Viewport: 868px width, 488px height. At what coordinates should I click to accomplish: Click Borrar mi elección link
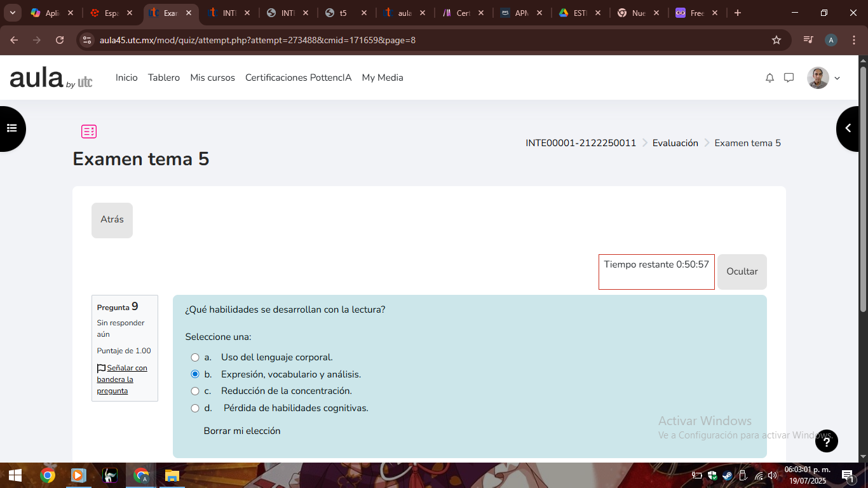pos(241,431)
